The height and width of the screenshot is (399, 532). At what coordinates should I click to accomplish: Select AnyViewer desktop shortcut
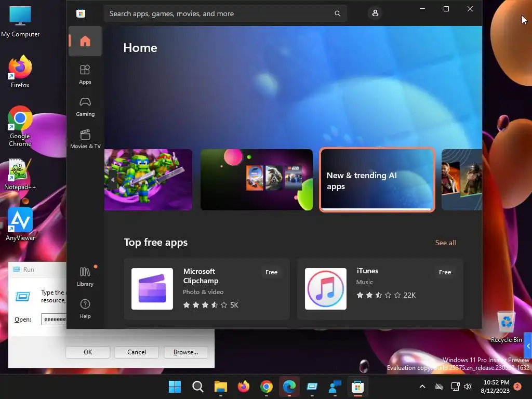20,224
